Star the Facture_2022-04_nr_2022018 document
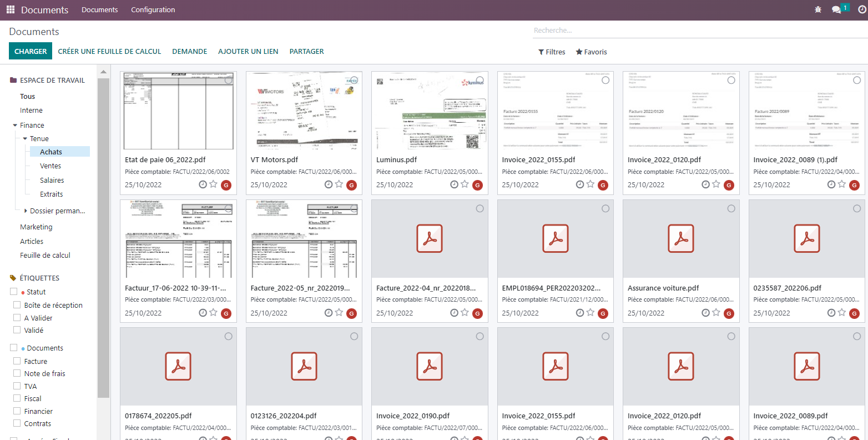Screen dimensions: 868x440 coord(465,313)
